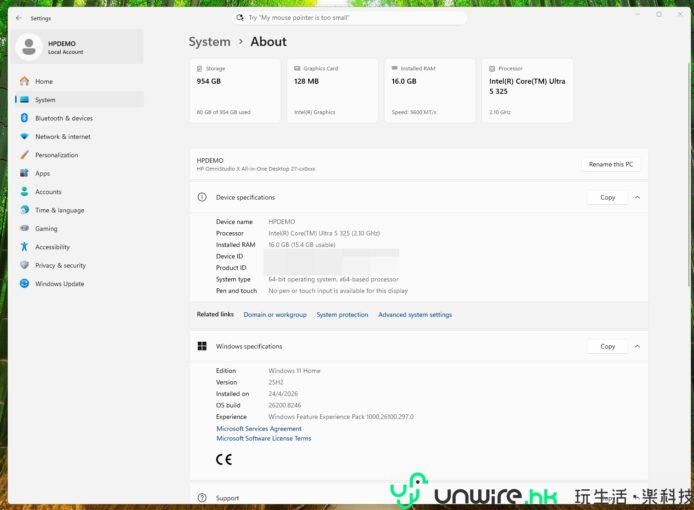This screenshot has width=694, height=510.
Task: Click the Edition value Windows 11 Home
Action: (x=294, y=371)
